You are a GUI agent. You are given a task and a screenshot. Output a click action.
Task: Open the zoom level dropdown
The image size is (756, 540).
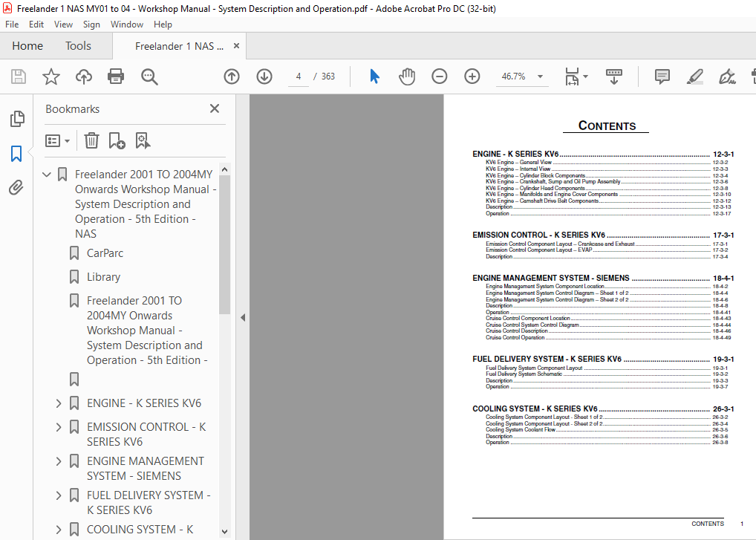[x=541, y=77]
